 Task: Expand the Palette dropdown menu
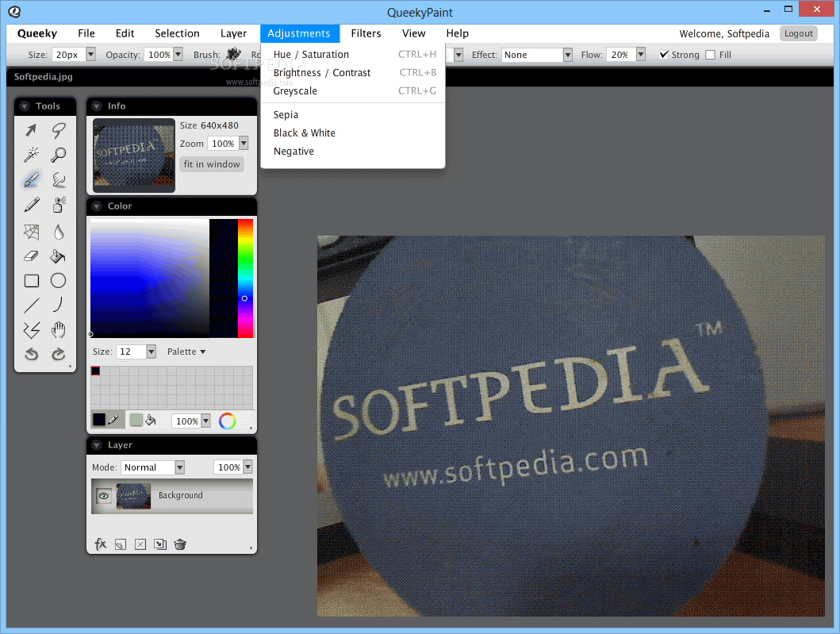pos(186,352)
